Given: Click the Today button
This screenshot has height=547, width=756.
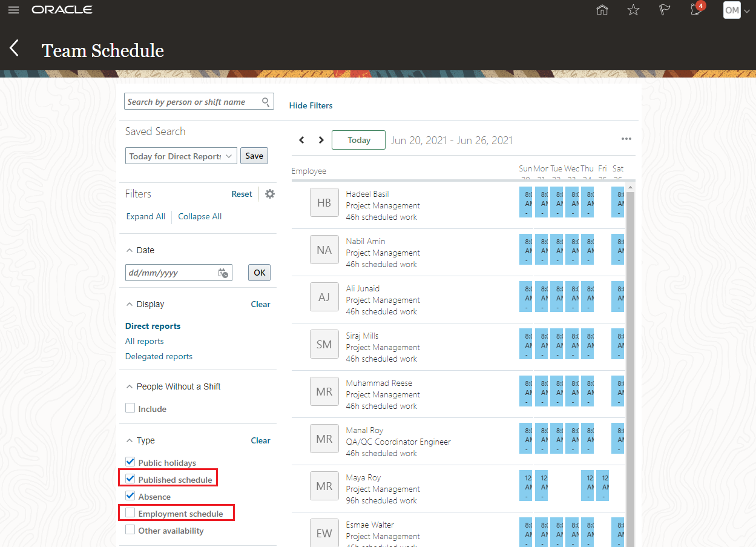Looking at the screenshot, I should 358,139.
